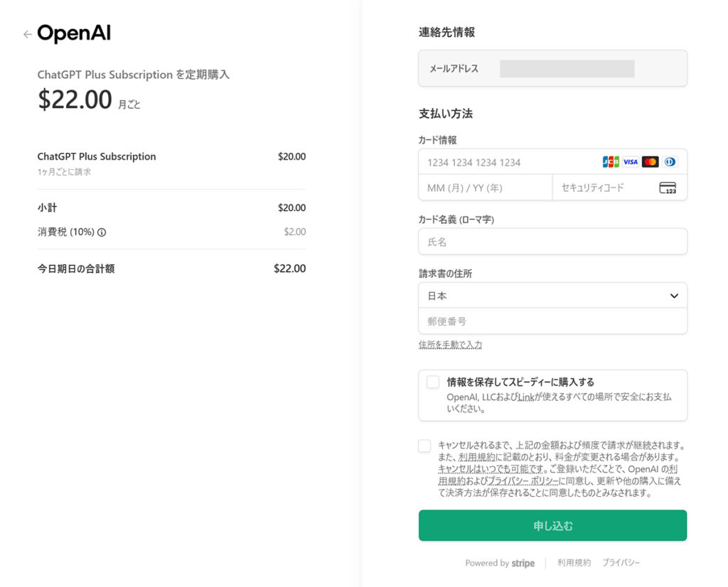Click the green 申し込む subscribe button
The image size is (728, 587).
coord(552,526)
